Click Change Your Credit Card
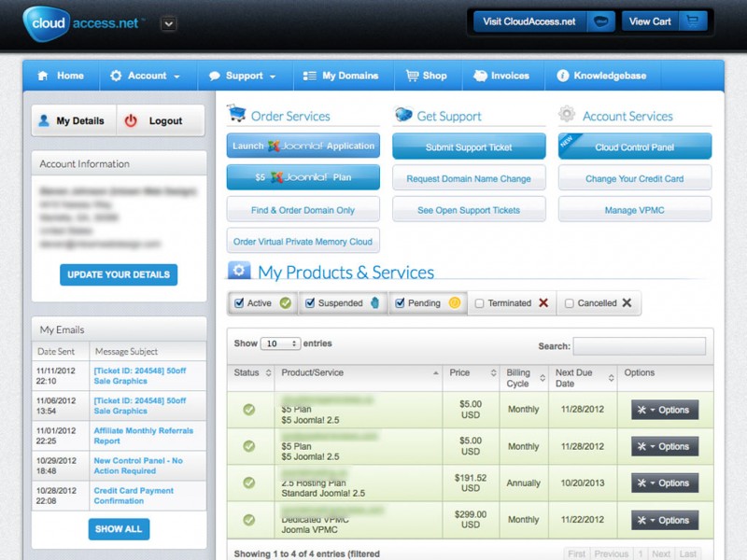747x560 pixels. [635, 178]
